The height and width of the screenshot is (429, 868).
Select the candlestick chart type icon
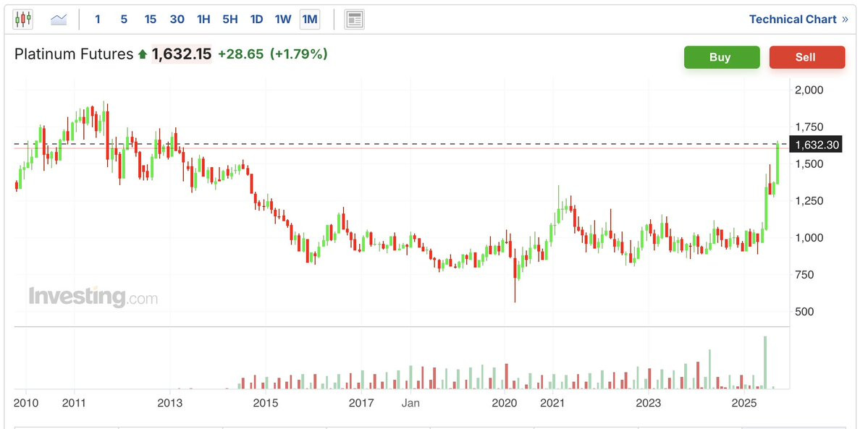point(22,20)
